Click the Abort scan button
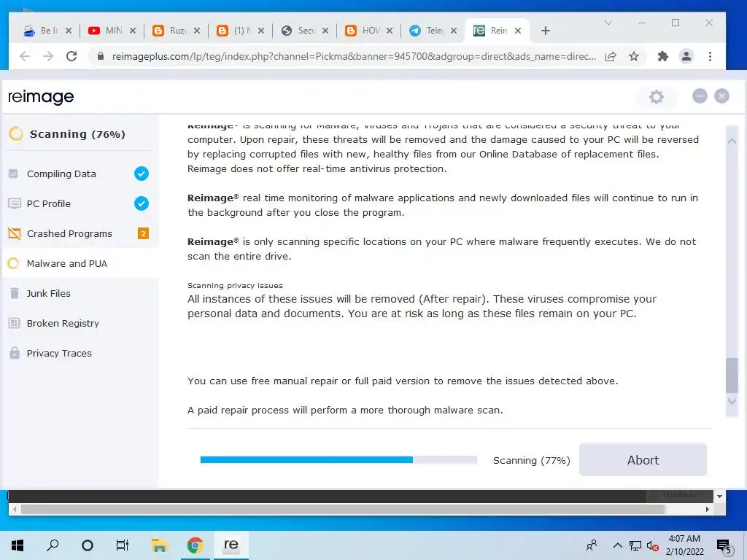This screenshot has width=747, height=560. 643,460
